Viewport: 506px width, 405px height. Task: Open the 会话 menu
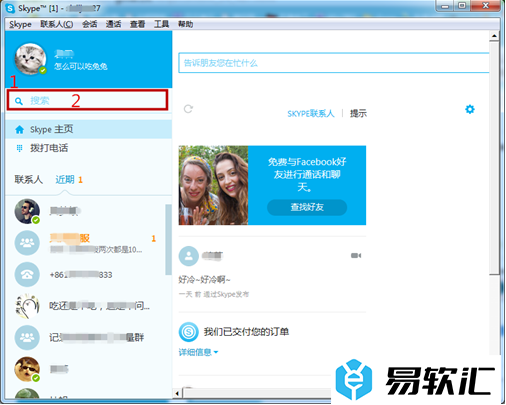[x=90, y=24]
